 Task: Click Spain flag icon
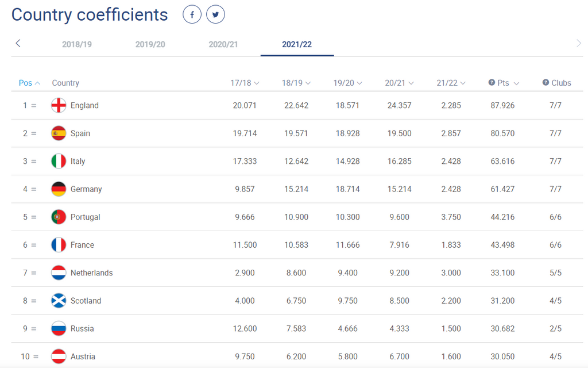pyautogui.click(x=59, y=133)
